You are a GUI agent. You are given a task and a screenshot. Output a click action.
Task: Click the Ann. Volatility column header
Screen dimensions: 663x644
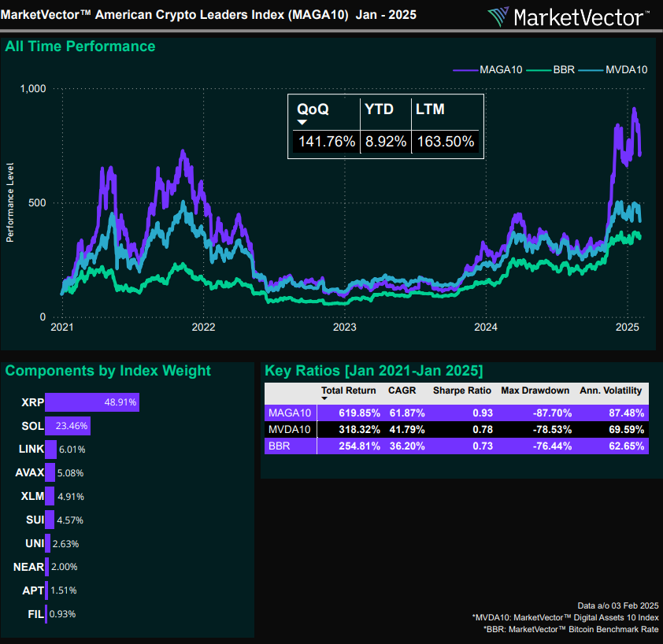(x=611, y=390)
